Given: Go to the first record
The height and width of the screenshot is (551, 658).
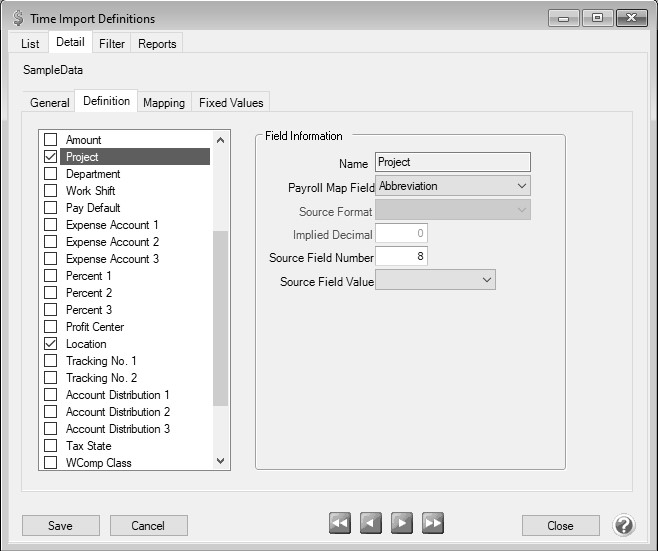Looking at the screenshot, I should [x=340, y=524].
